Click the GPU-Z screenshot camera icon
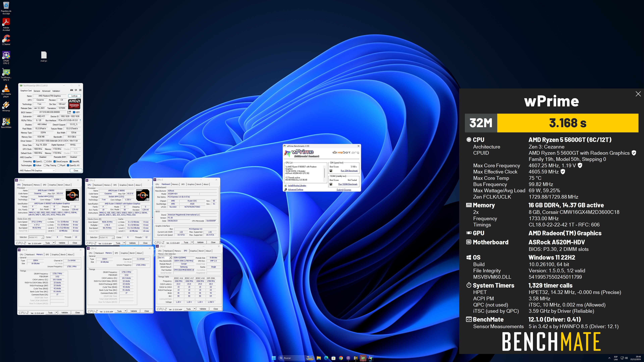 coord(71,90)
